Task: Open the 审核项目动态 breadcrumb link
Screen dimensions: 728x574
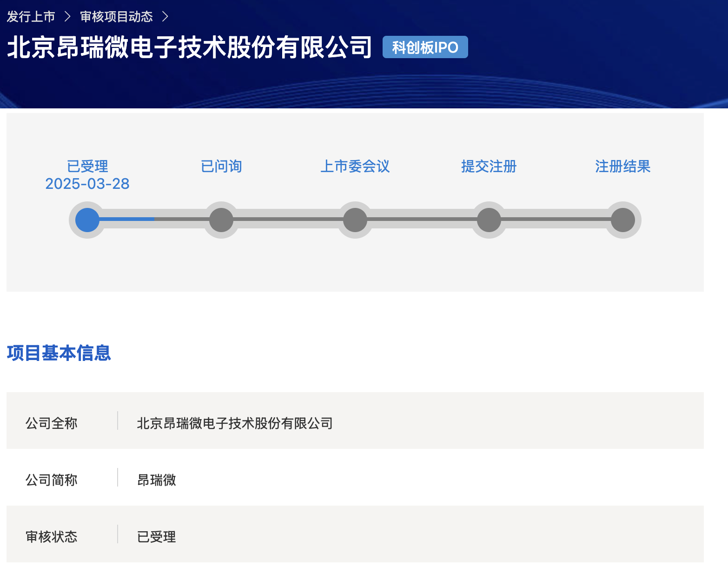Action: [x=116, y=17]
